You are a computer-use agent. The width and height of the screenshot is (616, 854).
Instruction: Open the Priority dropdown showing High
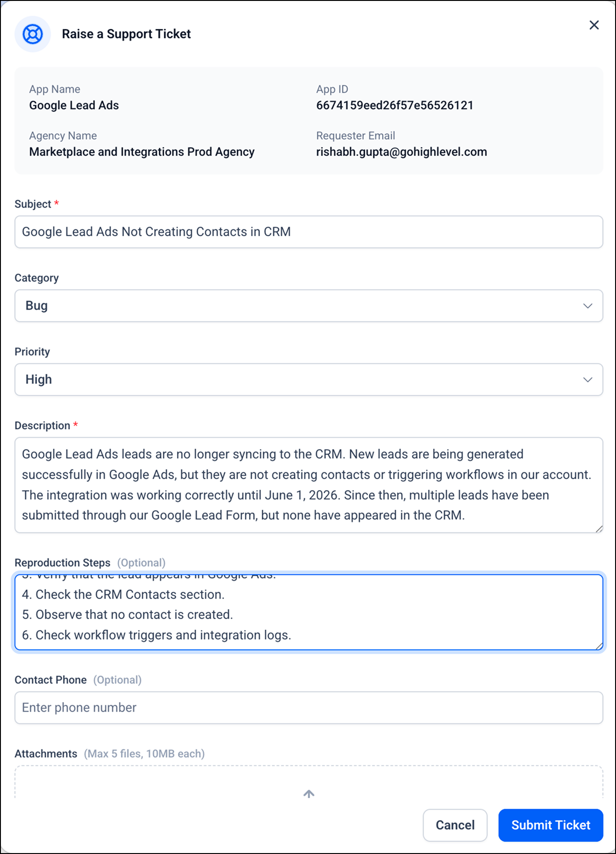[308, 379]
